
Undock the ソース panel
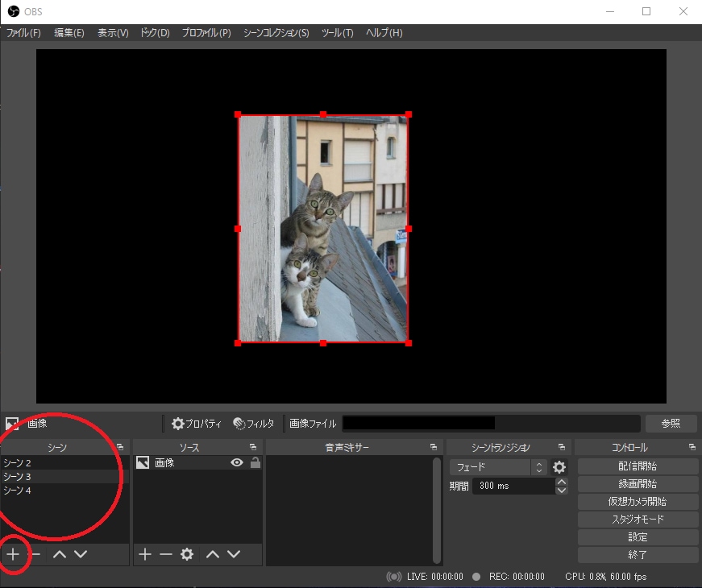[x=253, y=447]
